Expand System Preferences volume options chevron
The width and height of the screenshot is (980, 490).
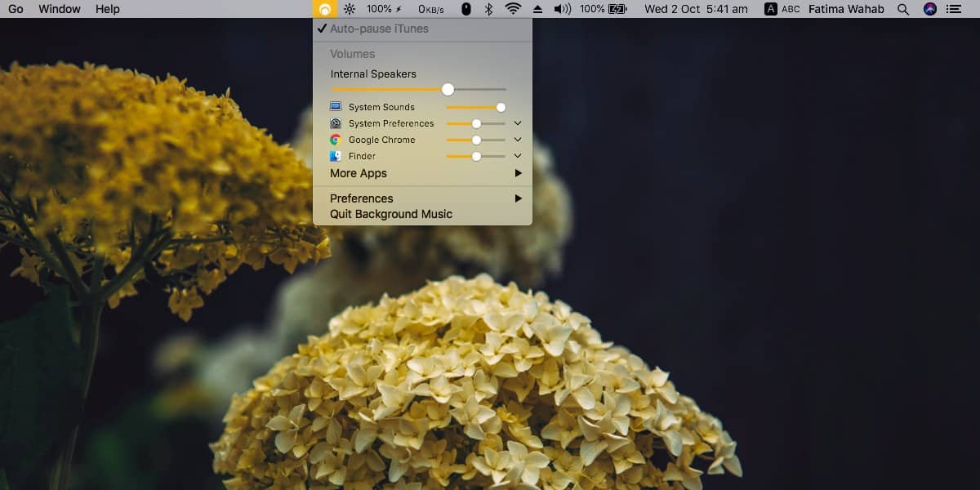(x=518, y=123)
